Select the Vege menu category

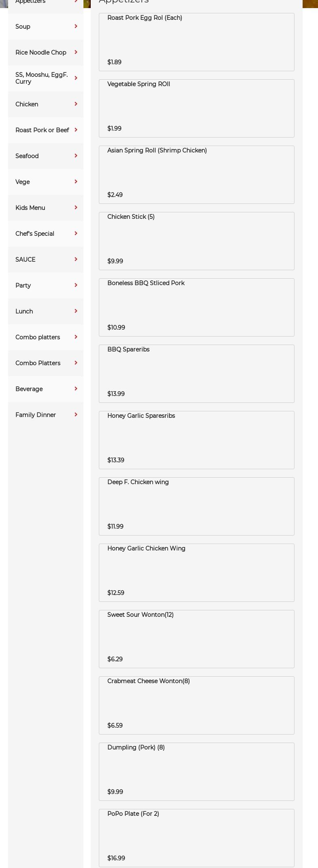[23, 182]
